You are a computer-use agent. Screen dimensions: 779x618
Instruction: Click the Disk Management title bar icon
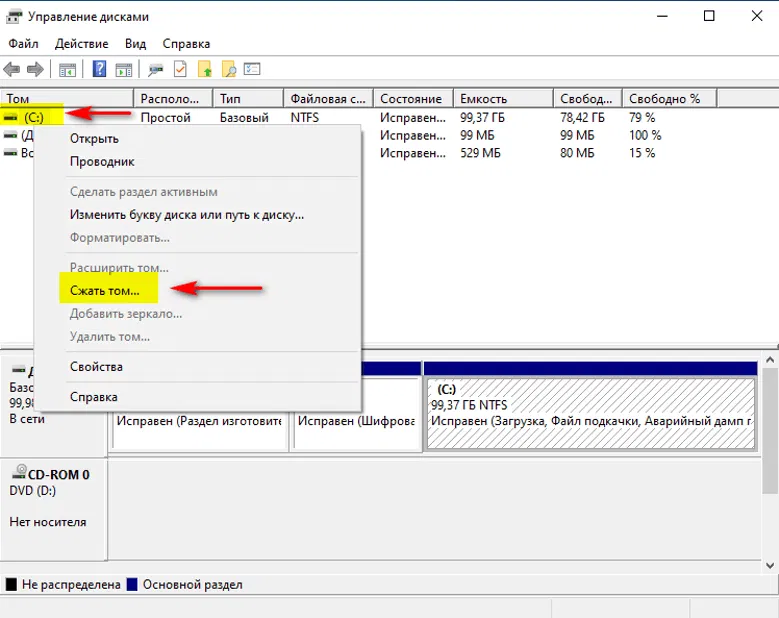click(13, 17)
